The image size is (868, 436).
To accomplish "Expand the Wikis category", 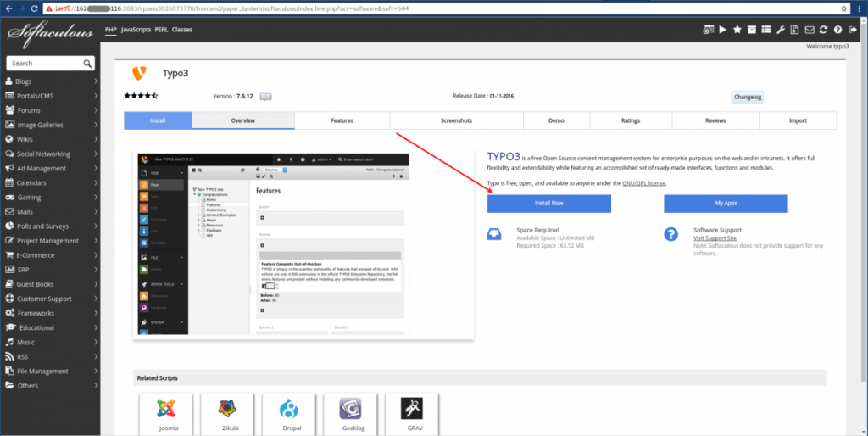I will coord(50,140).
